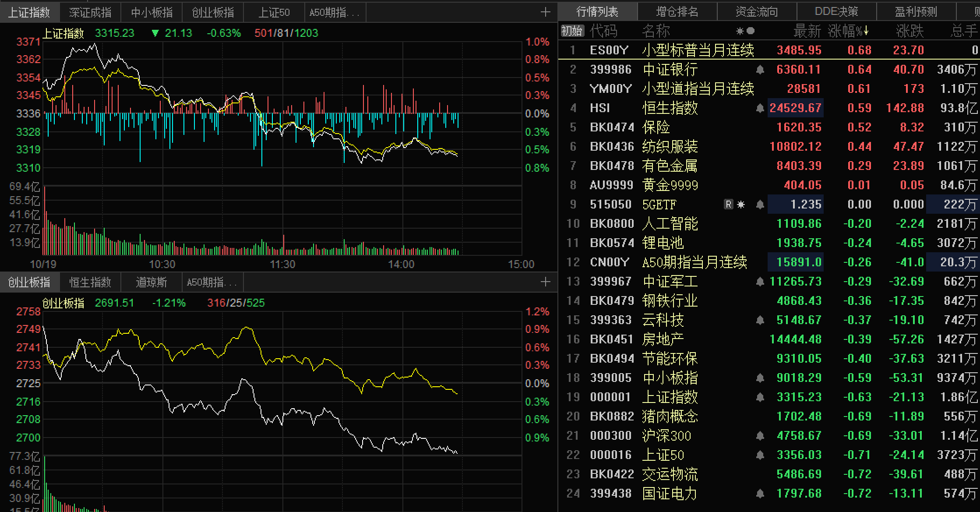Click the bell icon next to 中小板指 in the list
Viewport: 980px width, 512px height.
click(x=760, y=378)
